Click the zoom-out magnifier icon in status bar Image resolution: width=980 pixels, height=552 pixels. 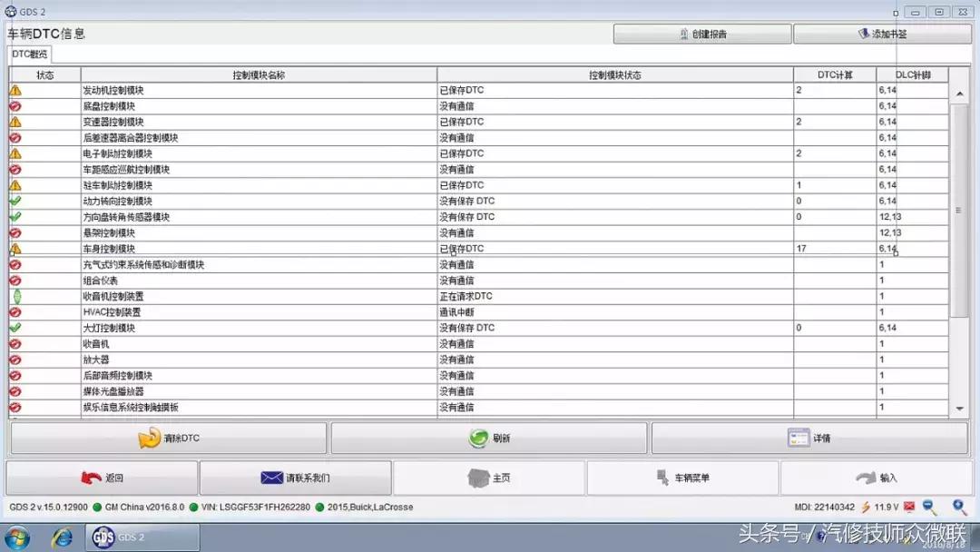click(926, 508)
